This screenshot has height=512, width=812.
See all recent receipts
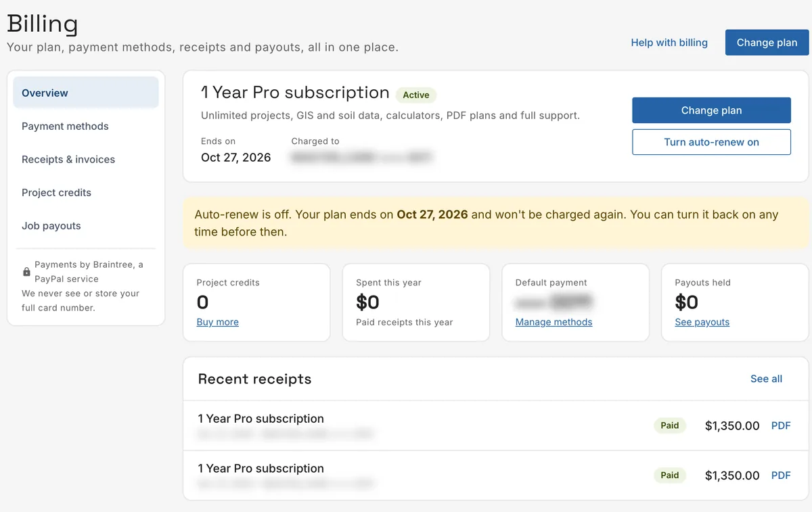[766, 379]
